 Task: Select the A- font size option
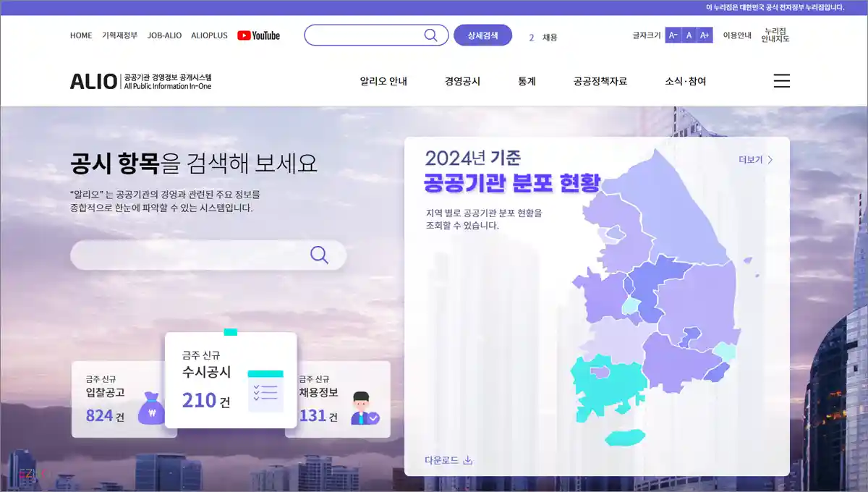pos(671,34)
